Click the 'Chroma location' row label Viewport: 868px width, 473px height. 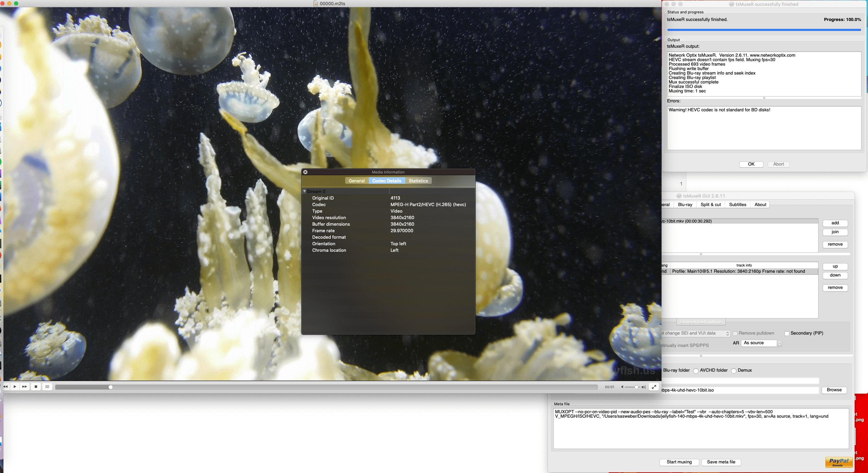point(329,250)
